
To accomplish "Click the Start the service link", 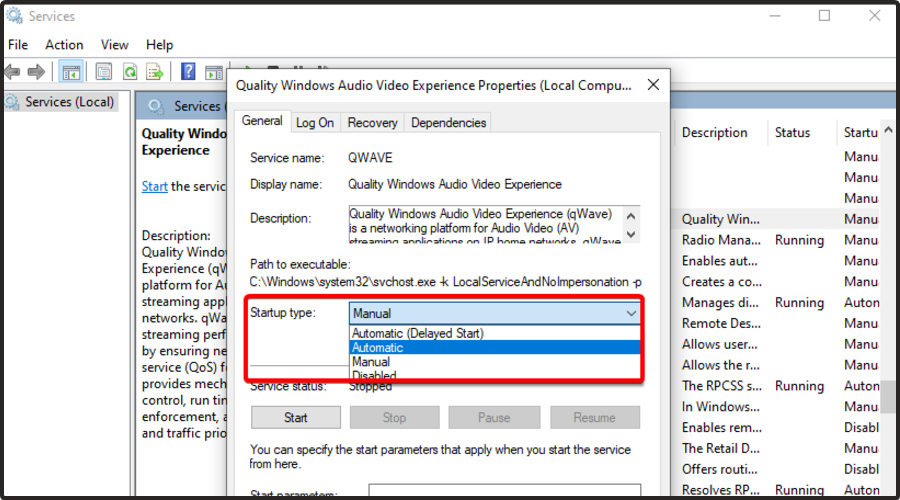I will click(x=154, y=187).
